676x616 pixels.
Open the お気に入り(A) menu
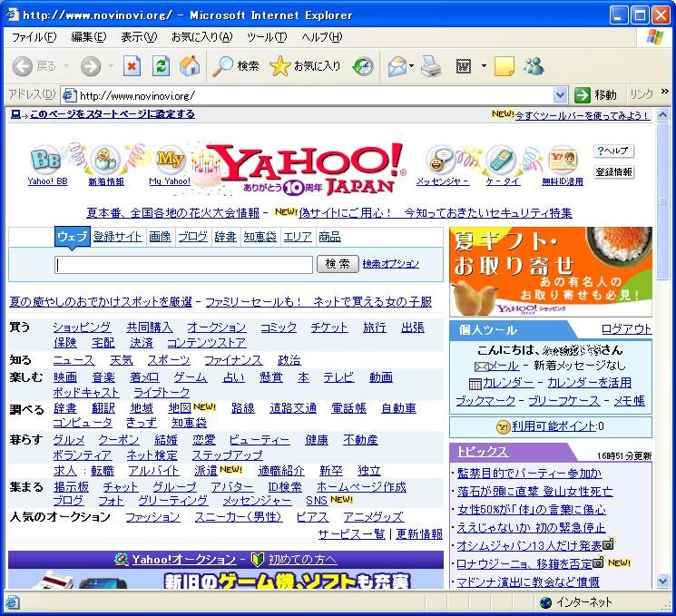click(201, 37)
